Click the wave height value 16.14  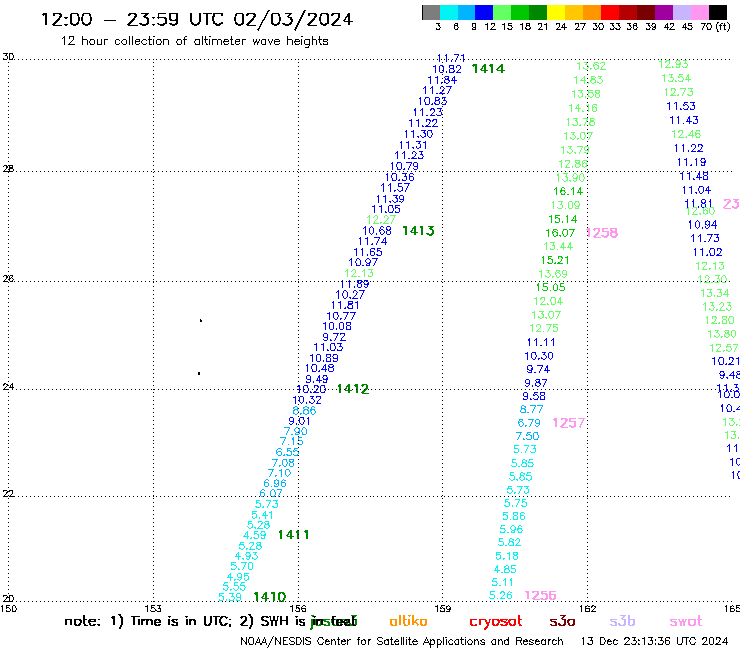click(x=568, y=192)
